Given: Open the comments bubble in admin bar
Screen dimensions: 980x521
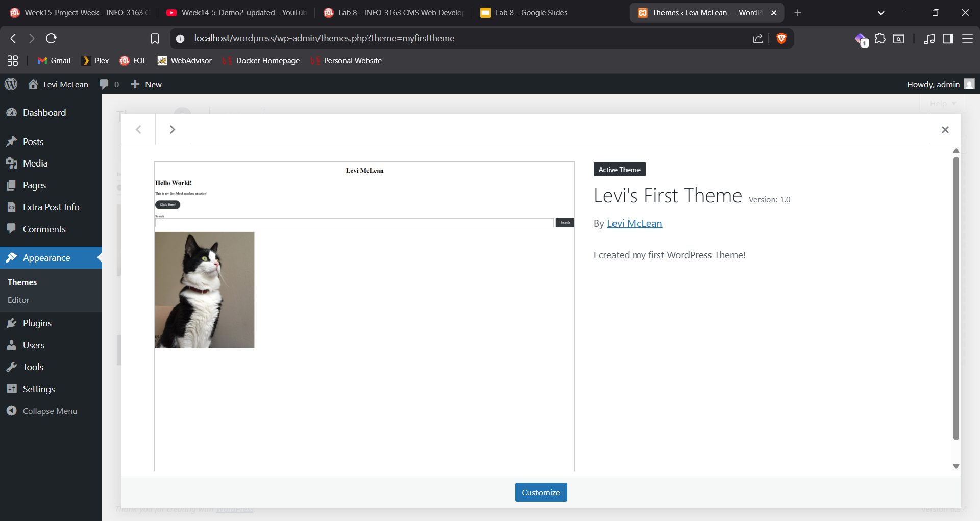Looking at the screenshot, I should coord(109,84).
